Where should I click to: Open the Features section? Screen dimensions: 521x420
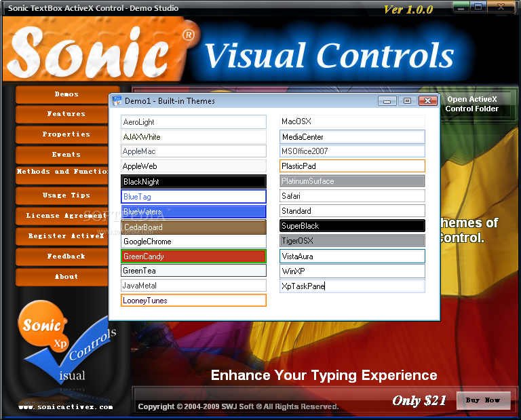coord(63,114)
